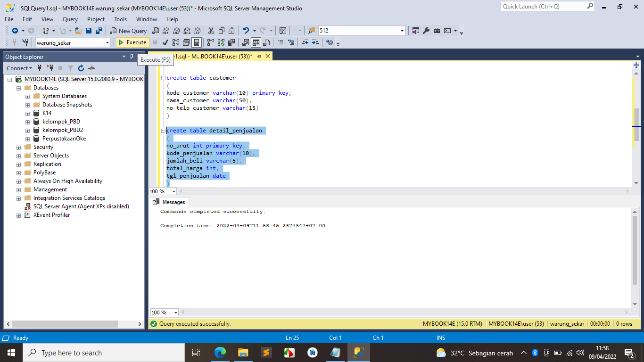Open the Toolbox briefcase icon

click(x=437, y=31)
